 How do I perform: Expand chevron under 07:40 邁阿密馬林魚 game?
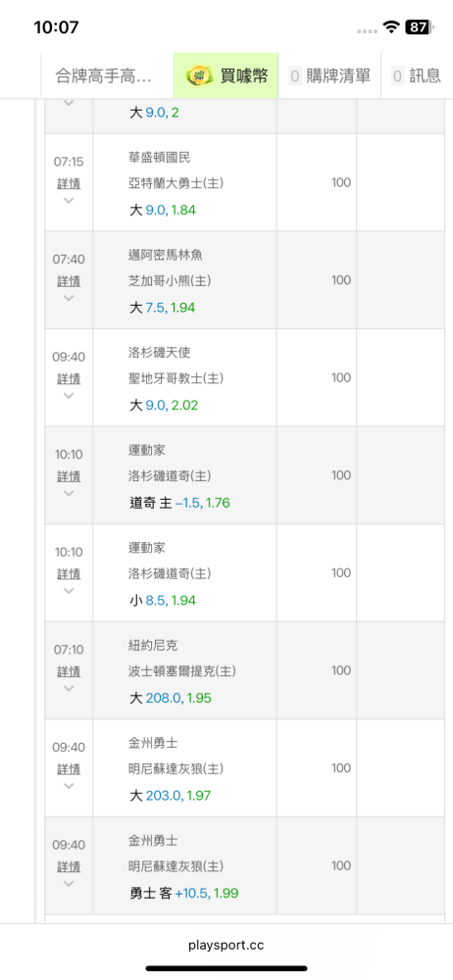click(x=69, y=298)
